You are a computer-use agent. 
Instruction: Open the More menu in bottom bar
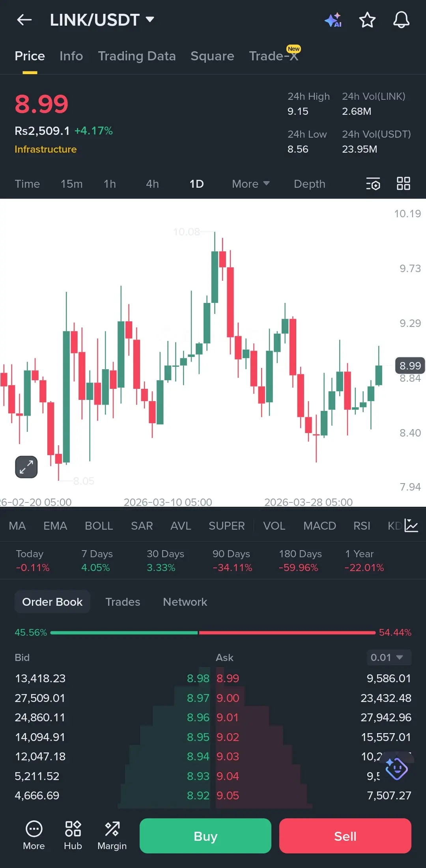pyautogui.click(x=34, y=836)
